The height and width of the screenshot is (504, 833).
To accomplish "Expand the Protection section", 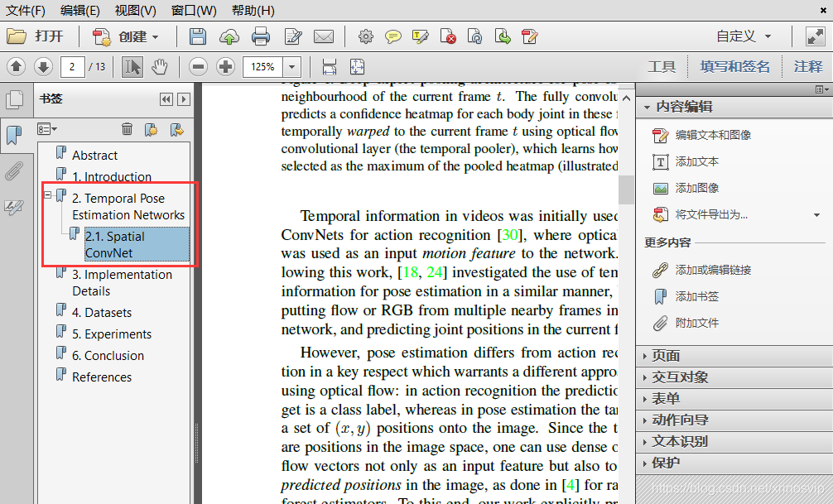I will [734, 463].
